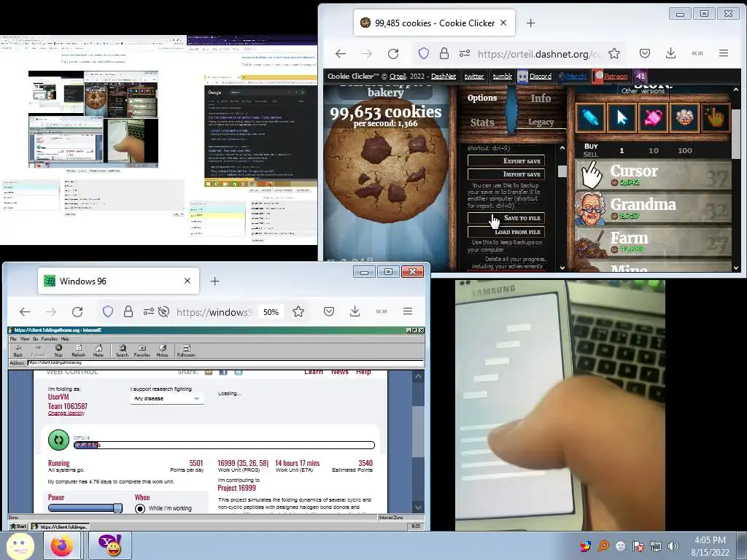Purchase a Cursor building in the store

(653, 175)
